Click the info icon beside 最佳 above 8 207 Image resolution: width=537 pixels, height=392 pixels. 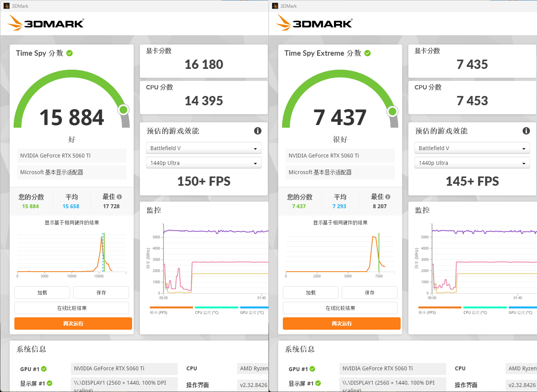tap(388, 197)
